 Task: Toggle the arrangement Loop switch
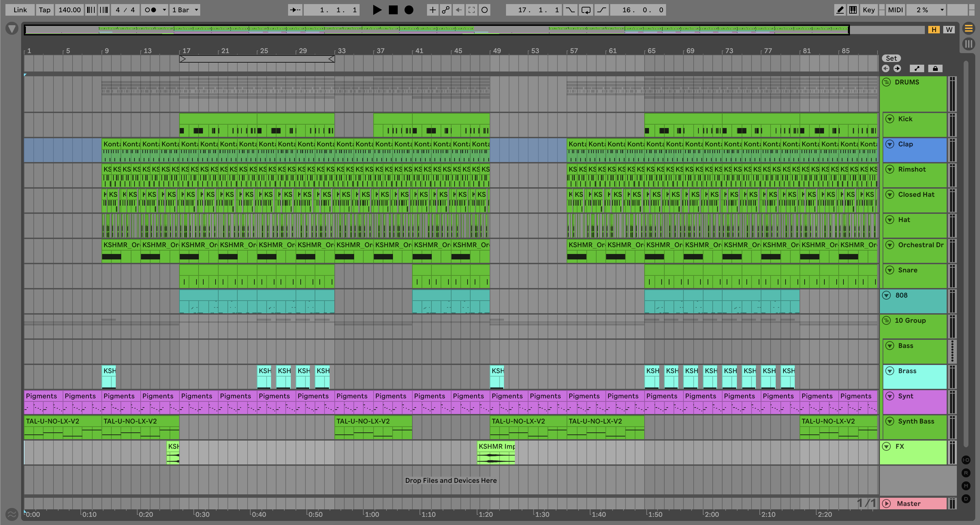coord(586,10)
